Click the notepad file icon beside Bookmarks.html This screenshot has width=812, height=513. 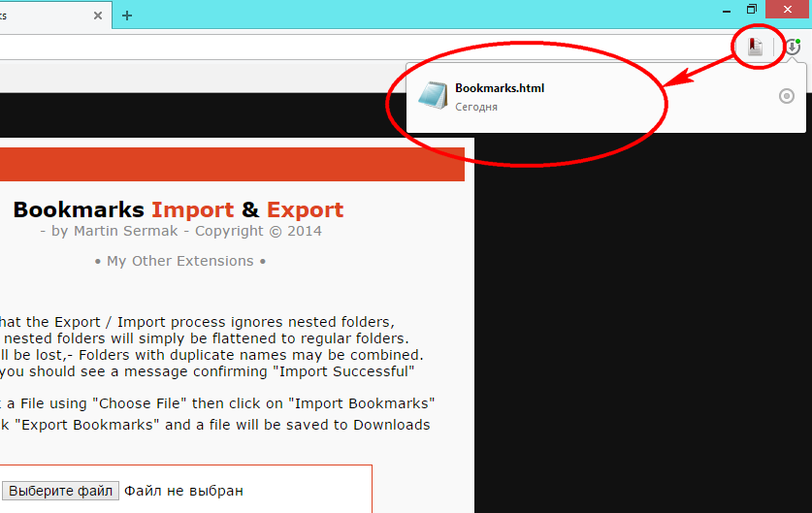pyautogui.click(x=433, y=96)
